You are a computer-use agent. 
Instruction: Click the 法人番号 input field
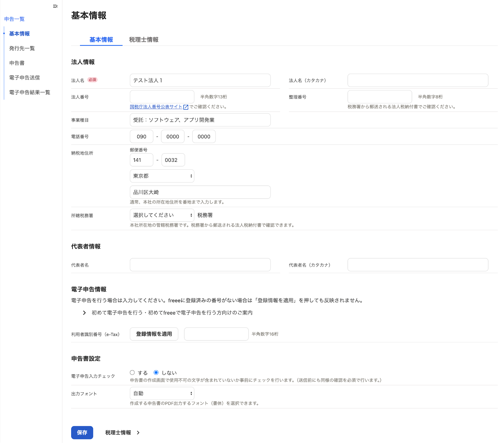(162, 97)
